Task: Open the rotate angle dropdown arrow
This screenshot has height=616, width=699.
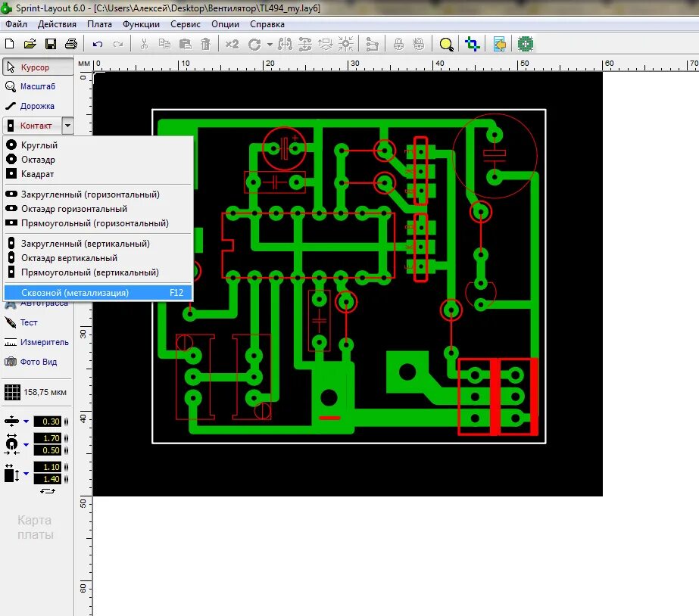Action: tap(270, 45)
